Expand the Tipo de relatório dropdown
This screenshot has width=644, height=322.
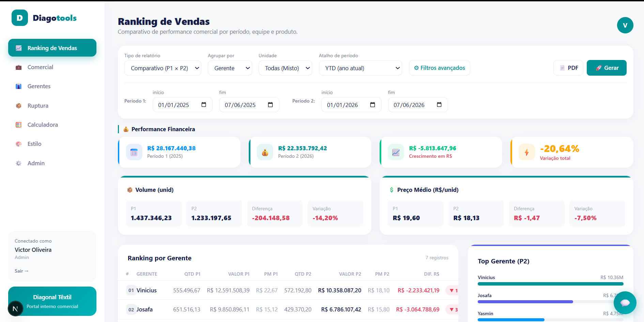point(163,68)
